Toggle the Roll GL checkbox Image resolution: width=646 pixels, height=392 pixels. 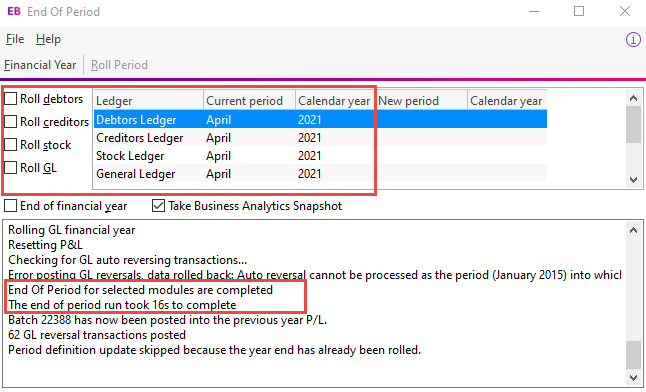click(11, 168)
